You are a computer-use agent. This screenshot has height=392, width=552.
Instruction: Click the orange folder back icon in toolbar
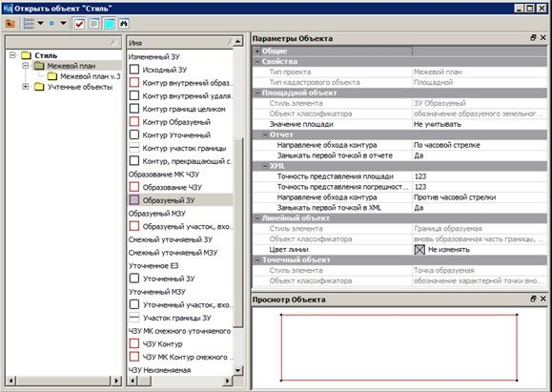pos(10,24)
